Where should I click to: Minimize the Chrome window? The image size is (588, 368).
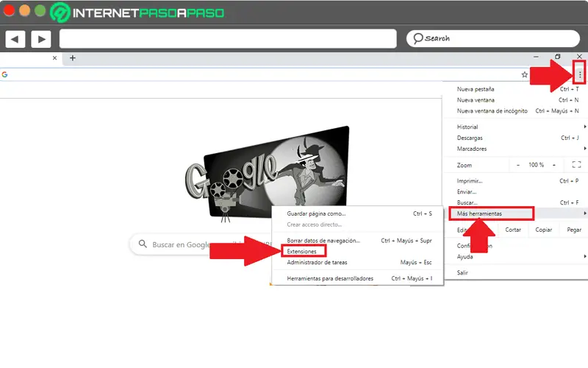tap(536, 57)
